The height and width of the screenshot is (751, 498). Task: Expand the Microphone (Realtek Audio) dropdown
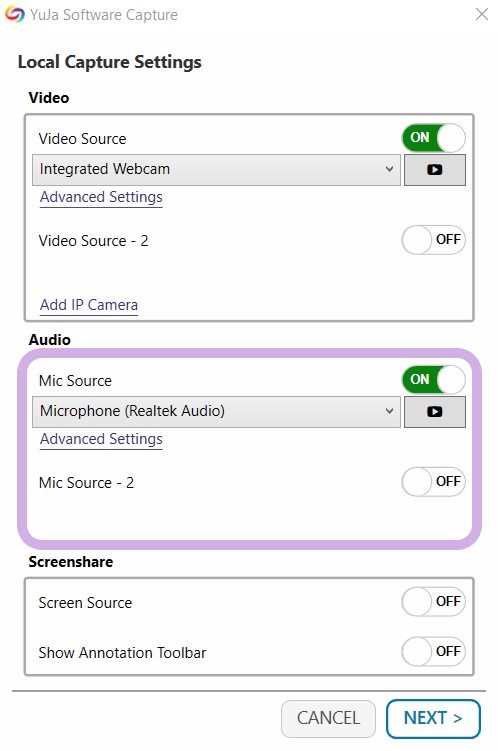coord(216,411)
